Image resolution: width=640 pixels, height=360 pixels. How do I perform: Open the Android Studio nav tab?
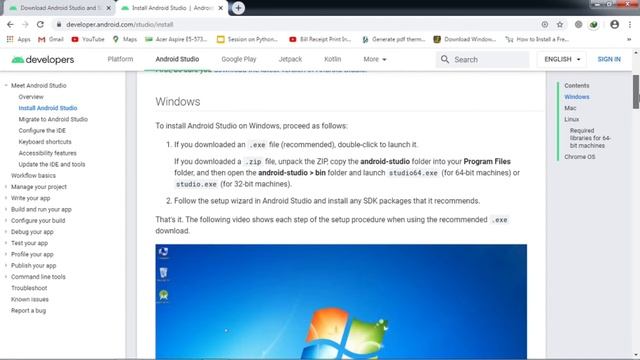point(177,59)
